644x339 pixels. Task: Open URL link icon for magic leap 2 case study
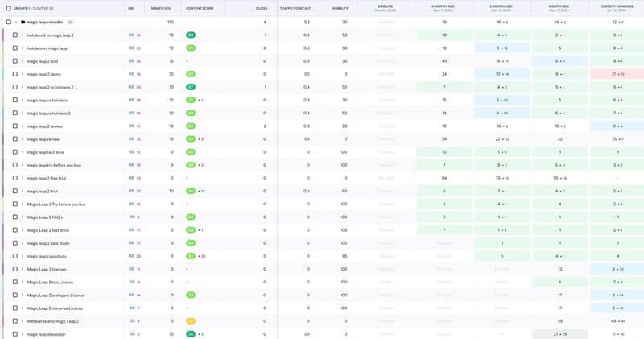(x=131, y=243)
